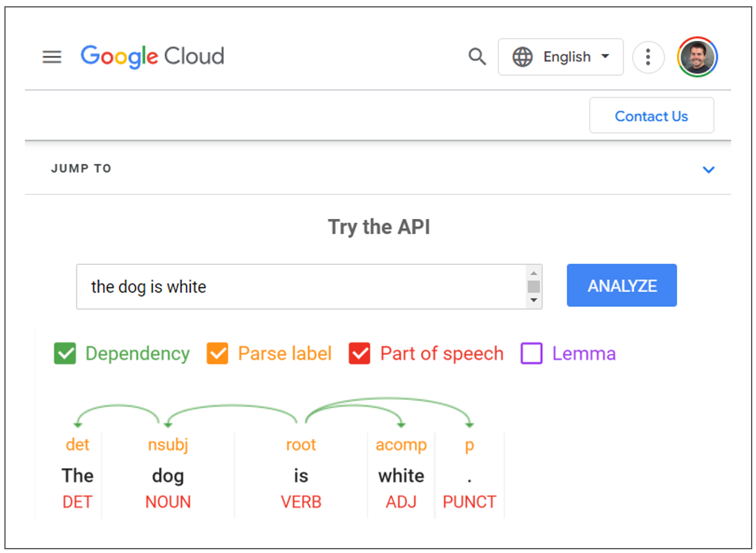
Task: Open the three-dot more options menu
Action: tap(648, 57)
